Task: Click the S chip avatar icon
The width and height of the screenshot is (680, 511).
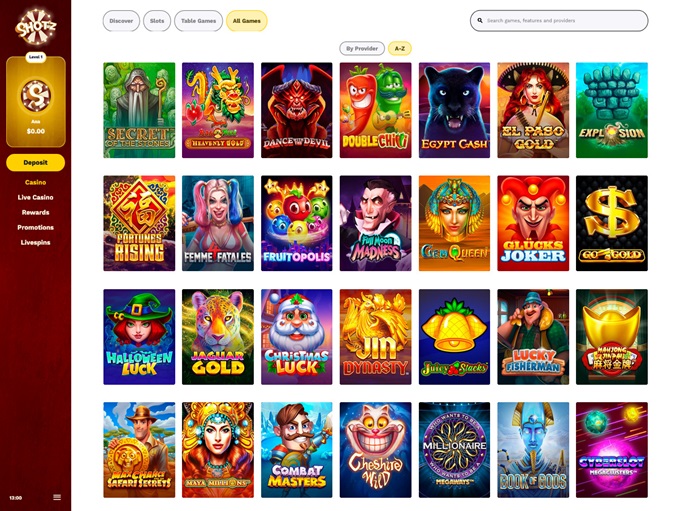Action: [36, 95]
